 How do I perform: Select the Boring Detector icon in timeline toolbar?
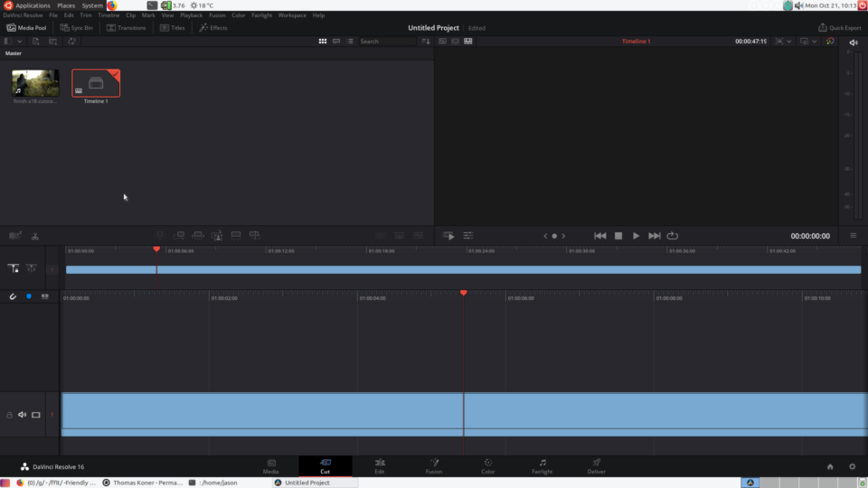pos(15,236)
